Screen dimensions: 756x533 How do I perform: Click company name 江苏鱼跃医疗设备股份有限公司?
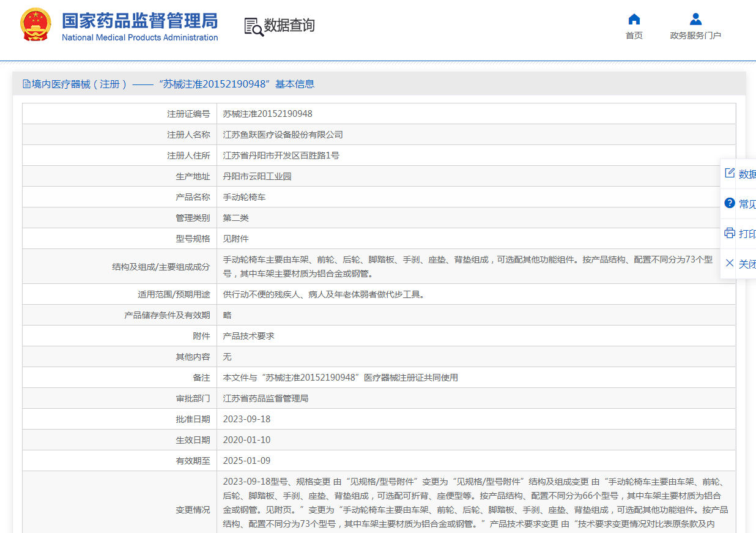pos(283,135)
